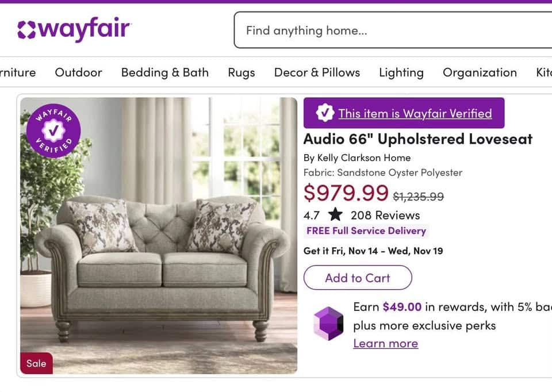Browse the Decor & Pillows category

click(317, 72)
